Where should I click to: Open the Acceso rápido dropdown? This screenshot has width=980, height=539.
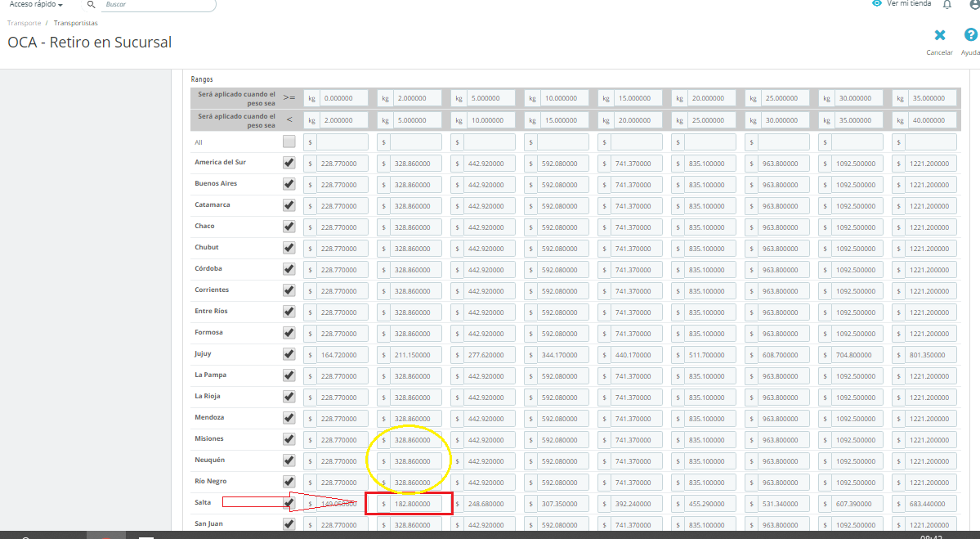coord(36,4)
